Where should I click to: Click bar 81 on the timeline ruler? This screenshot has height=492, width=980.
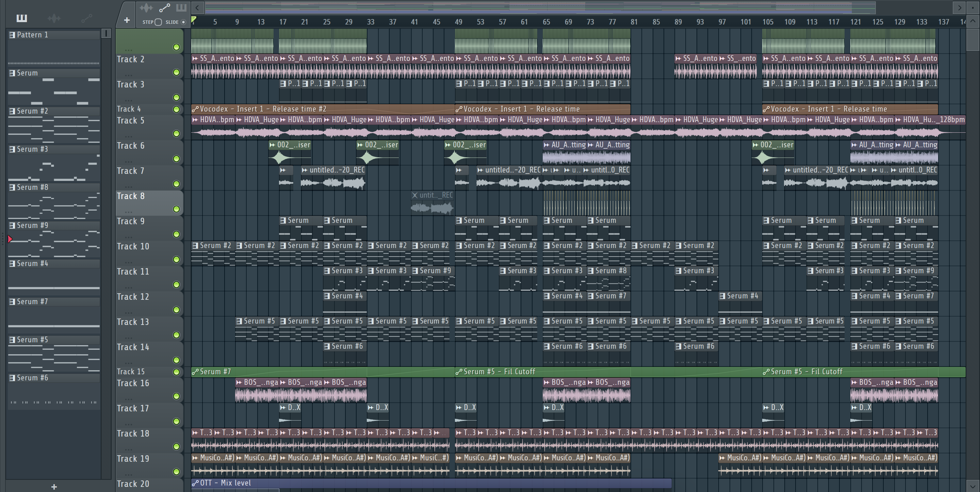point(634,22)
